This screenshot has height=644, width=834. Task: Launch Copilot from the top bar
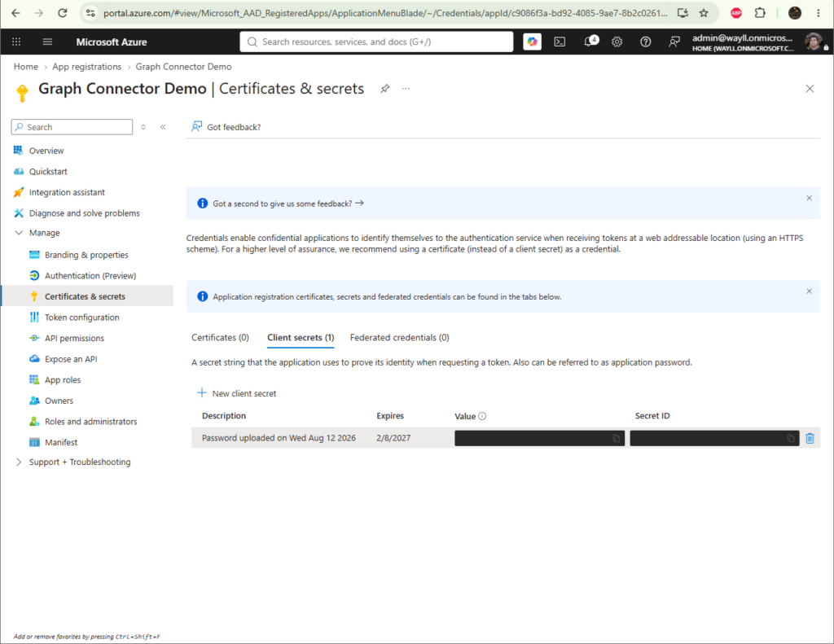[532, 42]
